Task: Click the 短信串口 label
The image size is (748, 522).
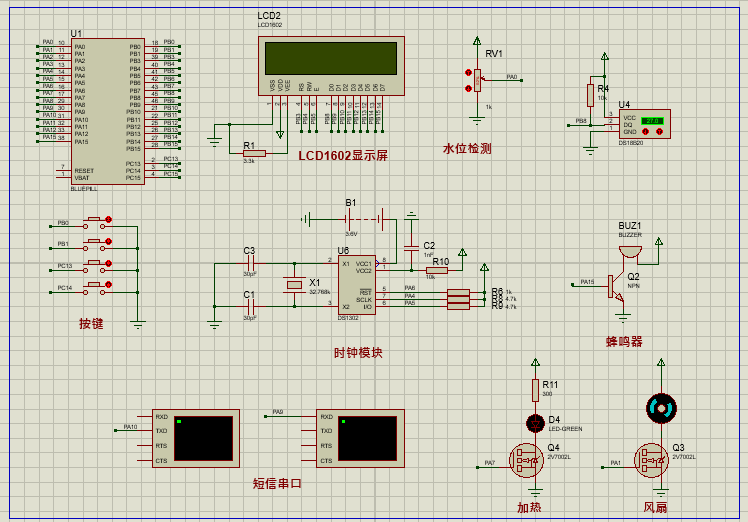Action: [x=277, y=484]
